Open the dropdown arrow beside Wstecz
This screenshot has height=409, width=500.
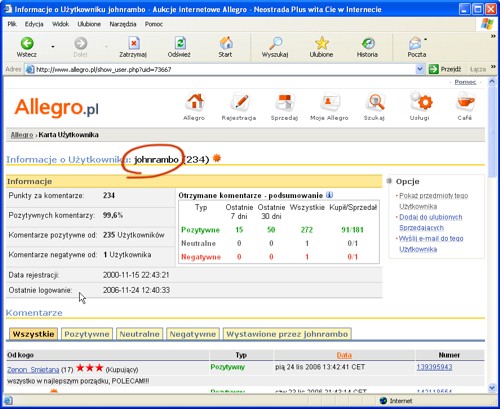(x=53, y=47)
